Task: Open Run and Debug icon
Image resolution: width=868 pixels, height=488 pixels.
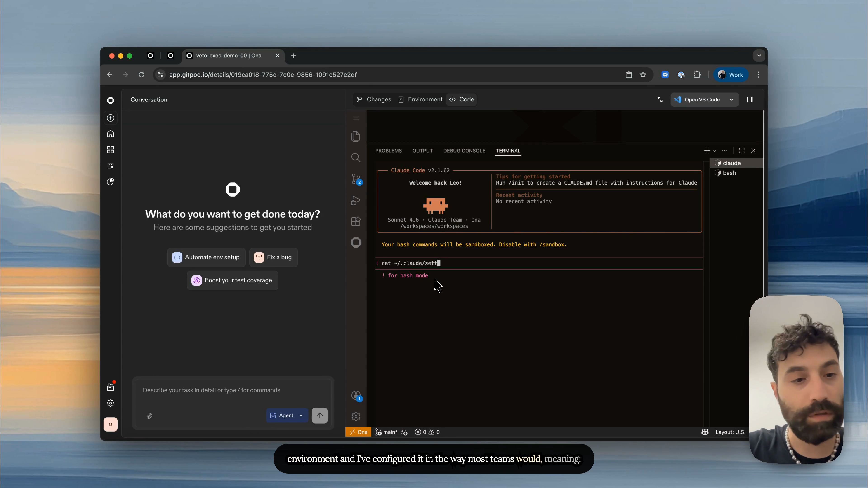Action: point(356,201)
